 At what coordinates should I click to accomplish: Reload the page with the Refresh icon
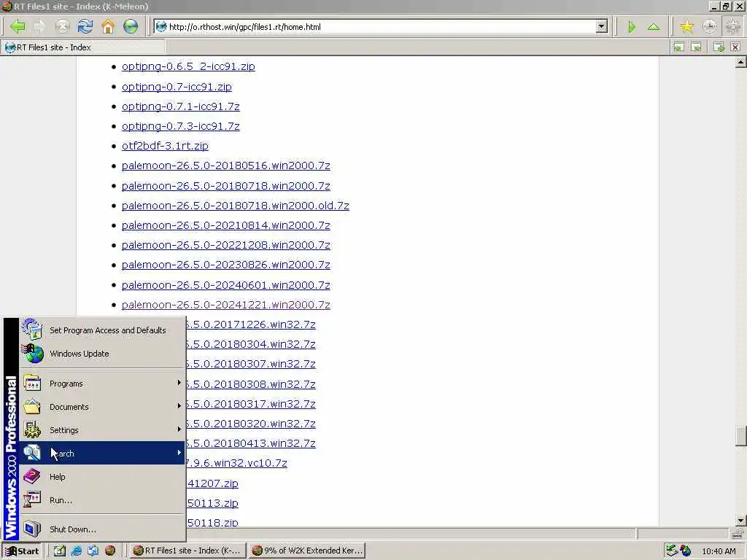tap(85, 26)
